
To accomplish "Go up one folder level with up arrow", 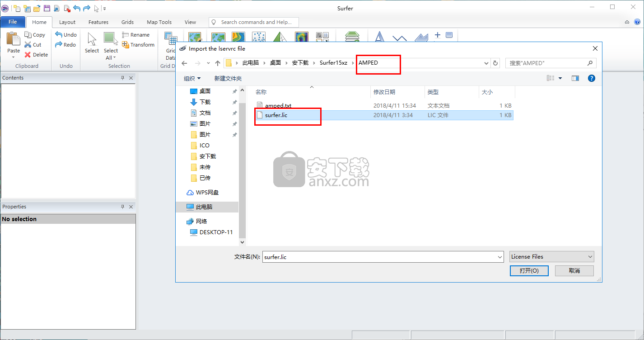I will (218, 63).
